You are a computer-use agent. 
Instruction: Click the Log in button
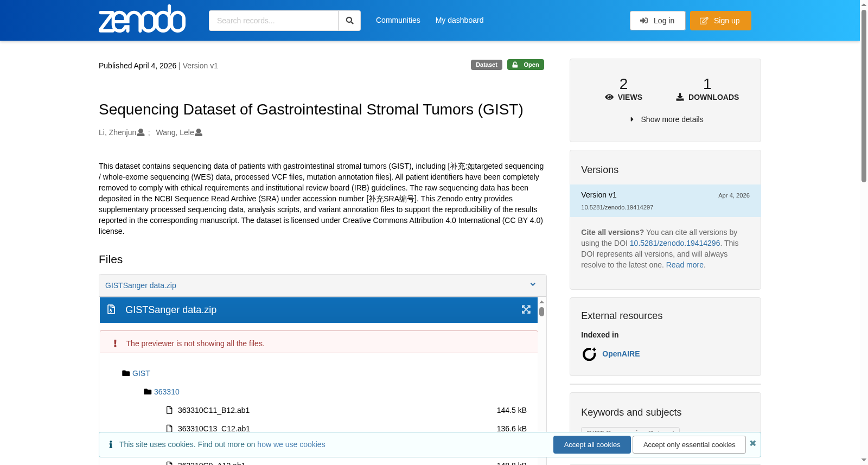[658, 21]
